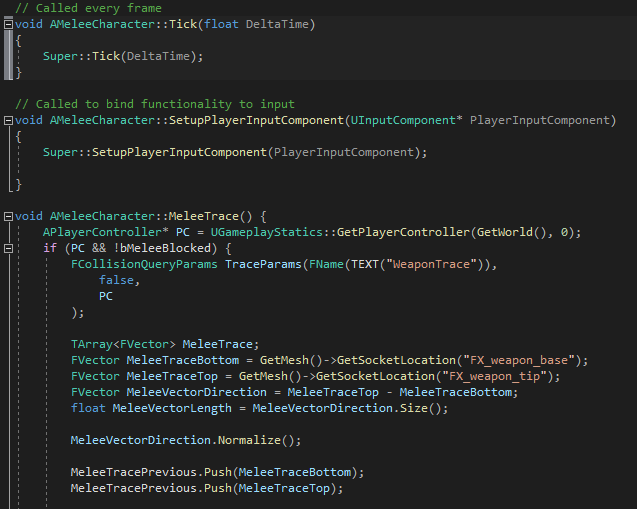Click the comment '// Called to bind functionality to input'
This screenshot has height=509, width=637.
click(155, 104)
